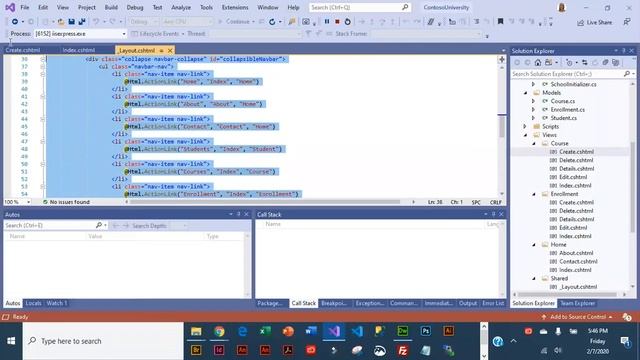Expand the Scripts folder in Solution Explorer
This screenshot has height=360, width=640.
coord(525,127)
